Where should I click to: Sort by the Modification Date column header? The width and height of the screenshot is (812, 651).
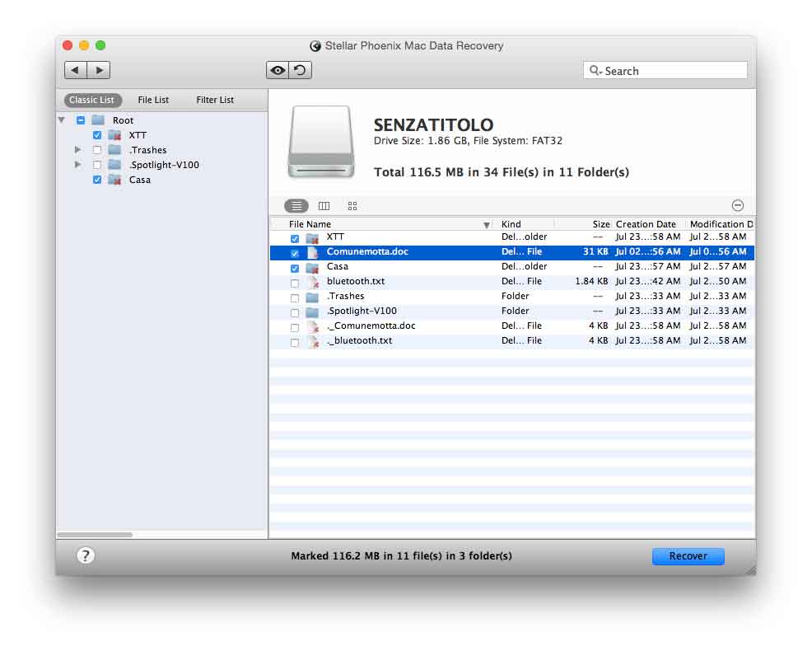coord(720,224)
